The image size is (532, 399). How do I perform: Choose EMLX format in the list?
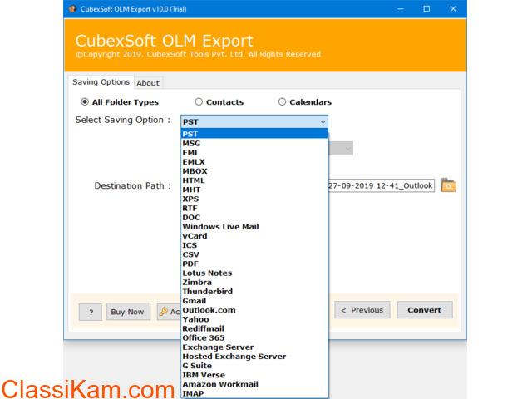[254, 162]
